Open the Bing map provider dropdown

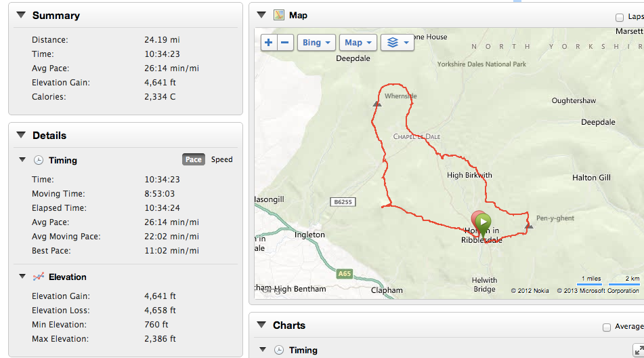(x=316, y=43)
